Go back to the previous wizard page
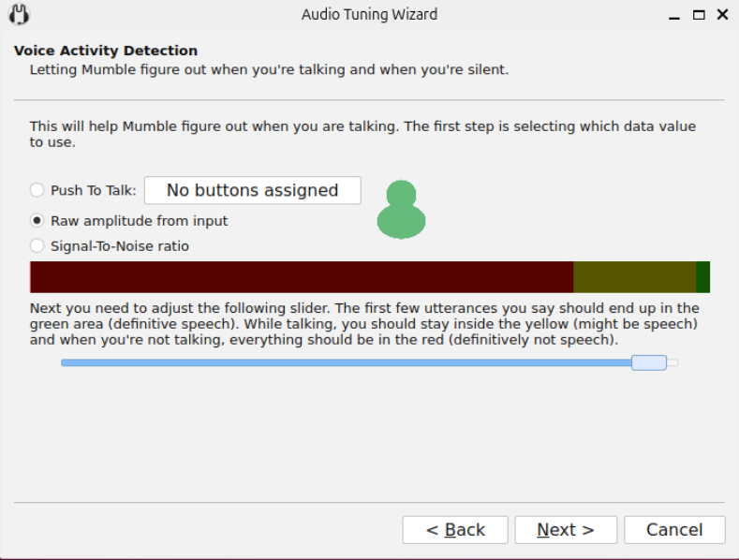Screen dimensions: 739x560 click(455, 530)
